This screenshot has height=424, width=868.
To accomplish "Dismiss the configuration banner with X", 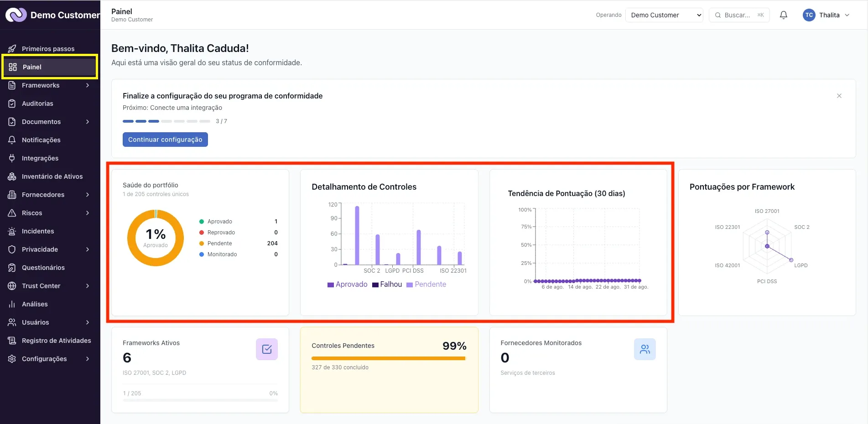I will pos(839,96).
